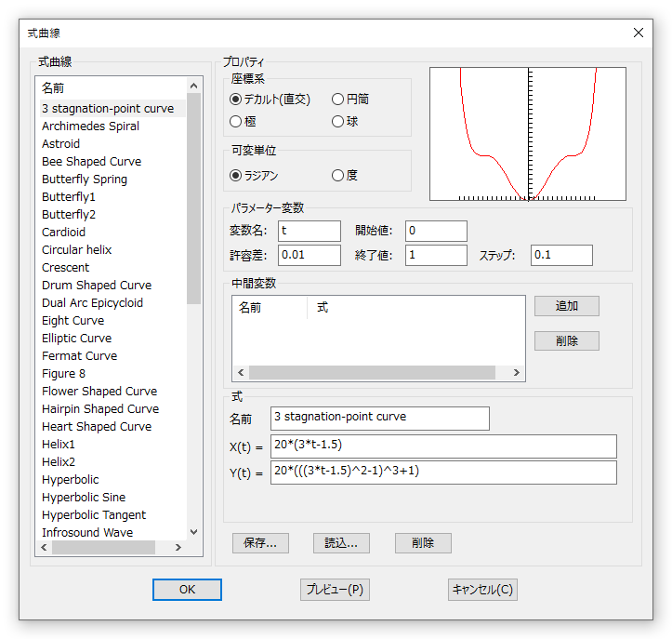Screen dimensions: 672x639
Task: Select "Flower Shaped Curve" in the list
Action: [99, 391]
